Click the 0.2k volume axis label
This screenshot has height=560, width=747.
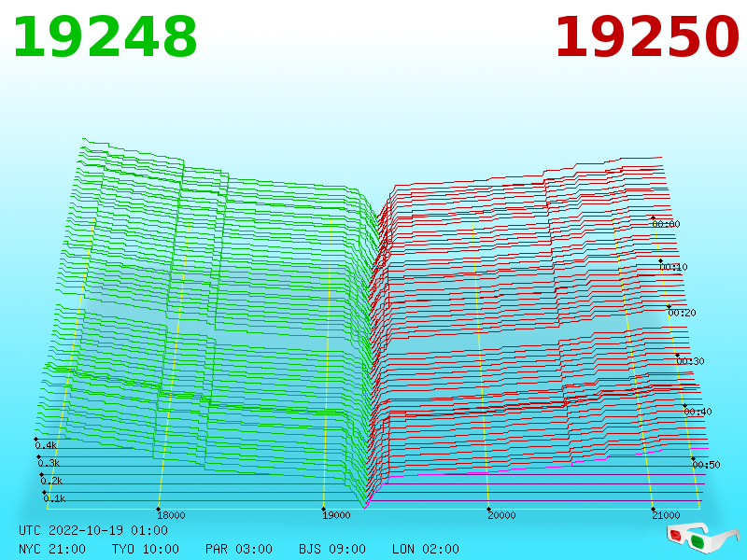52,481
